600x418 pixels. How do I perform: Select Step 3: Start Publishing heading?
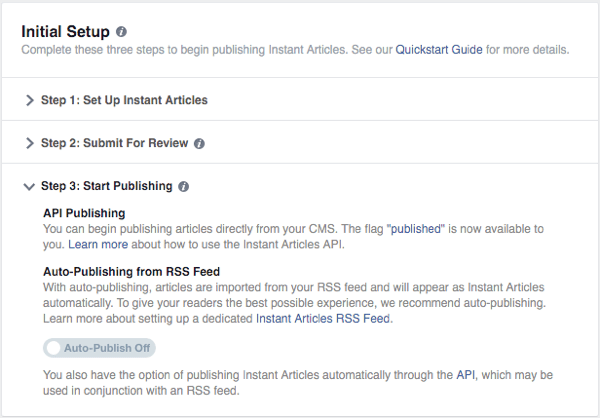(x=107, y=186)
